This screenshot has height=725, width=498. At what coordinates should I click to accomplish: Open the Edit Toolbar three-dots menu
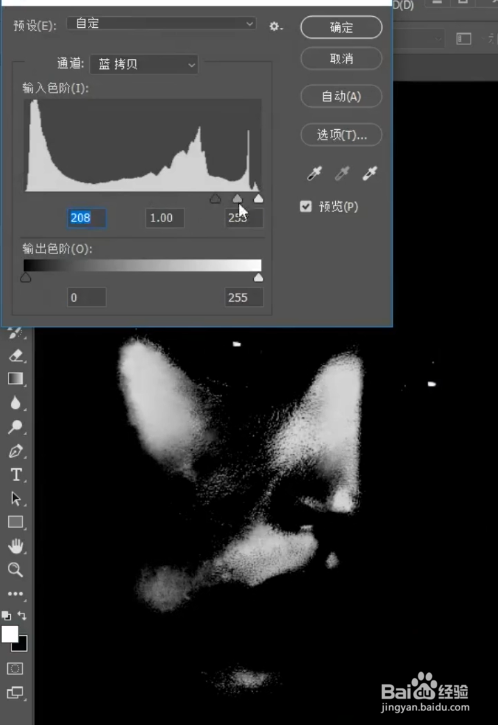tap(16, 594)
